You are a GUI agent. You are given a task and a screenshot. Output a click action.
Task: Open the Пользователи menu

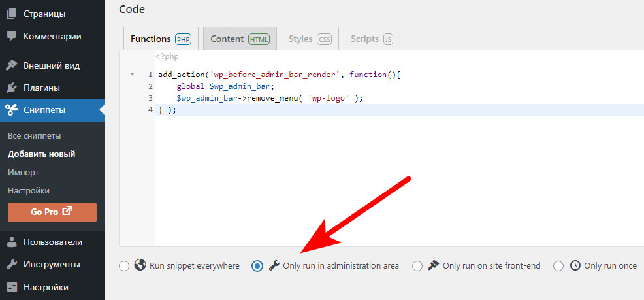[x=52, y=242]
